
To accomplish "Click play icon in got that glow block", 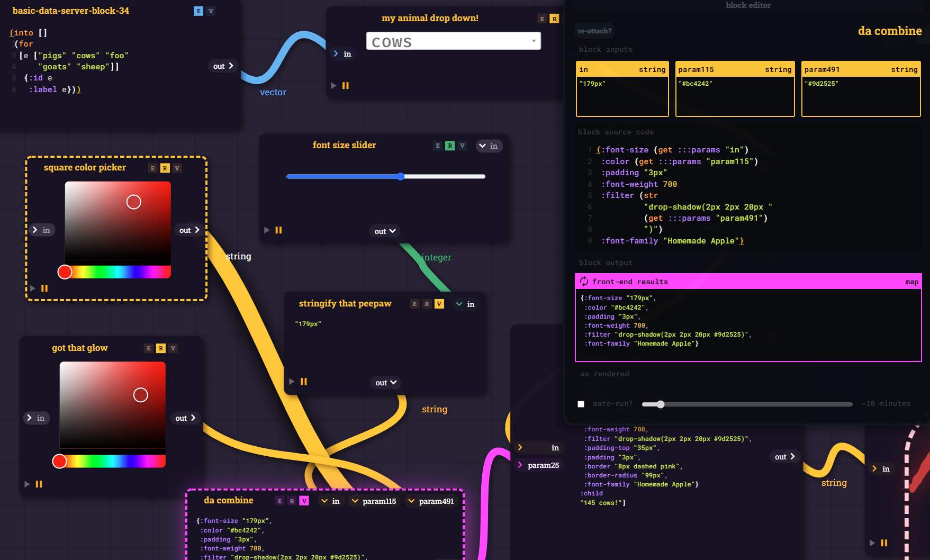I will (27, 484).
